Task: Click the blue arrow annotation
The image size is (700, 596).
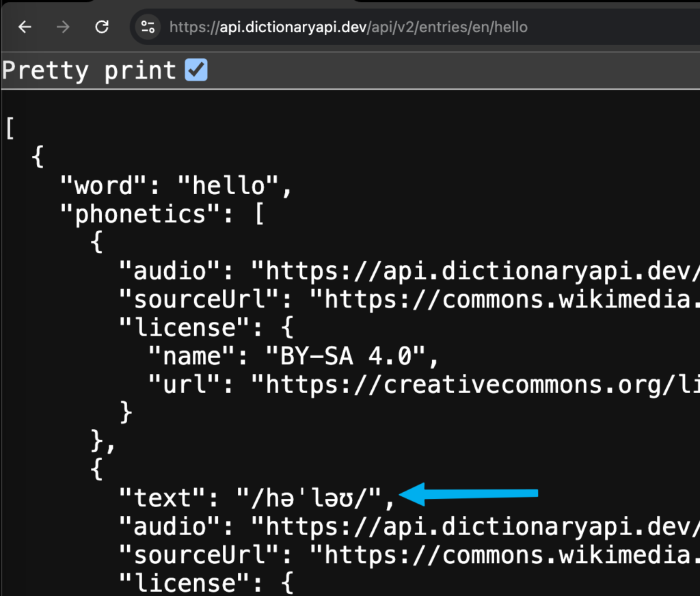Action: tap(468, 493)
